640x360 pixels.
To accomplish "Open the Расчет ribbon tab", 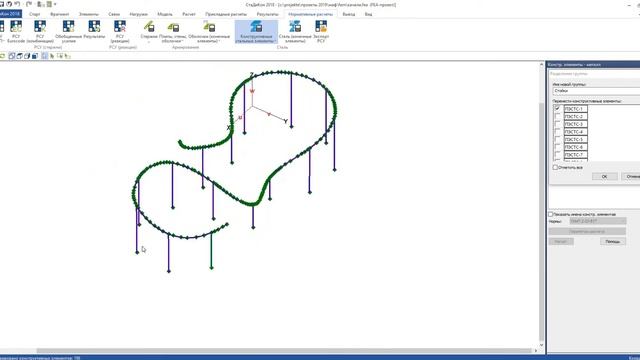I will coord(189,14).
